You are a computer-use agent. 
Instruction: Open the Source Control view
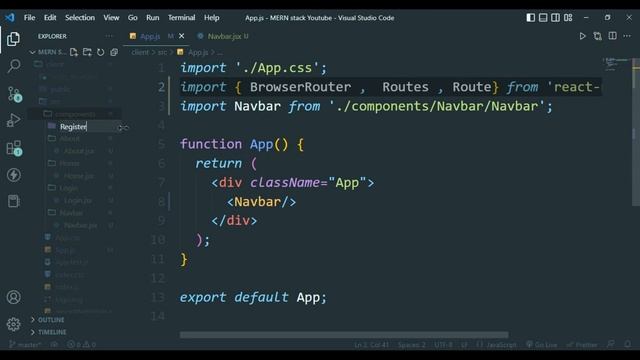(14, 94)
